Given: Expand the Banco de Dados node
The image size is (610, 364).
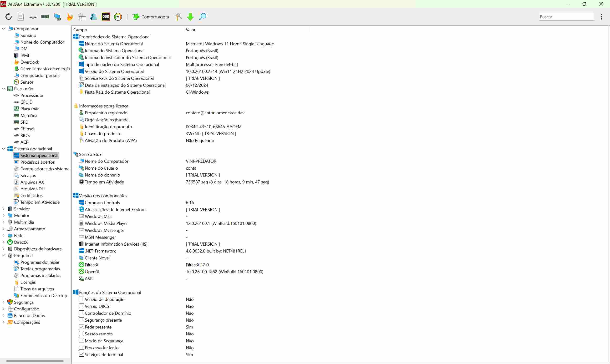Looking at the screenshot, I should point(3,315).
